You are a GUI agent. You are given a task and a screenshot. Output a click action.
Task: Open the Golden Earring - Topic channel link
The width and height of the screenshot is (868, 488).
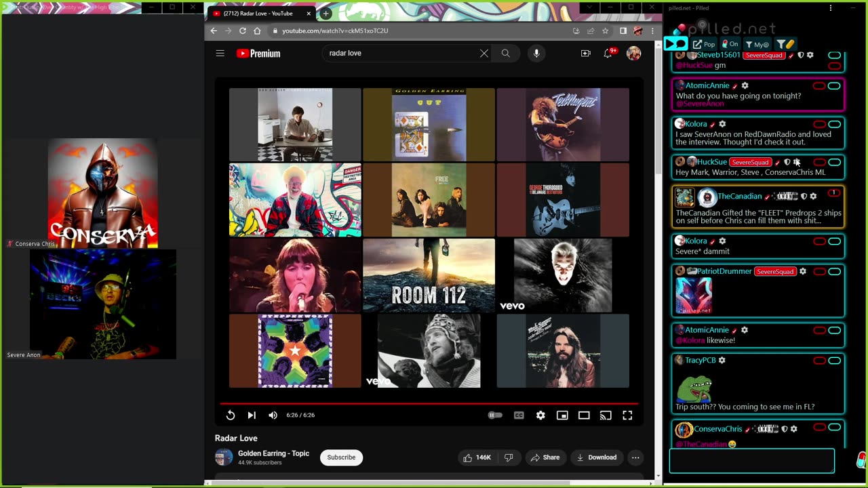(273, 453)
